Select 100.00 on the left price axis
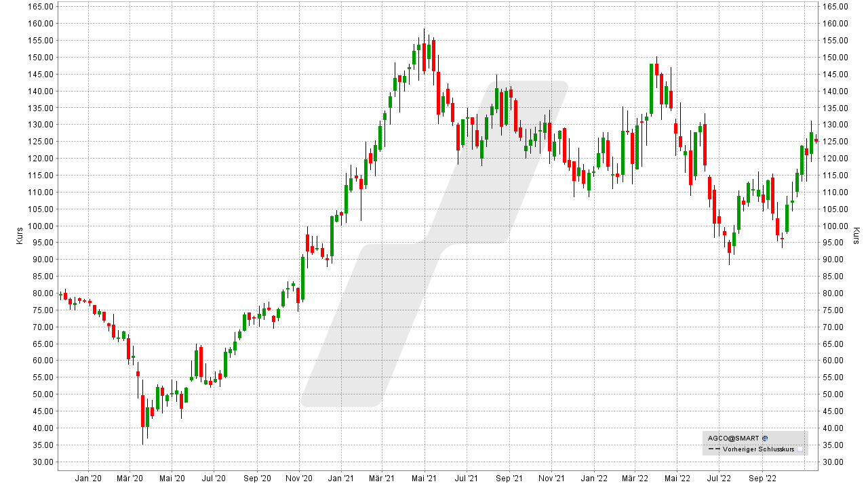Screen dimensions: 868x488 [42, 226]
